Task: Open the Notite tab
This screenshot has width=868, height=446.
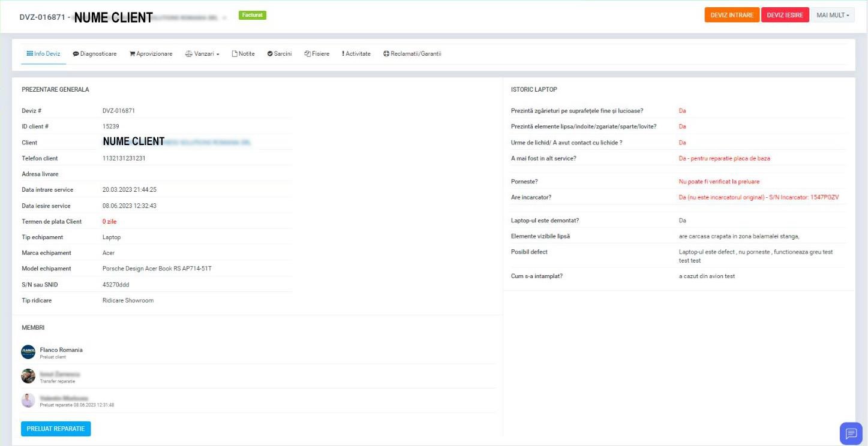Action: 243,54
